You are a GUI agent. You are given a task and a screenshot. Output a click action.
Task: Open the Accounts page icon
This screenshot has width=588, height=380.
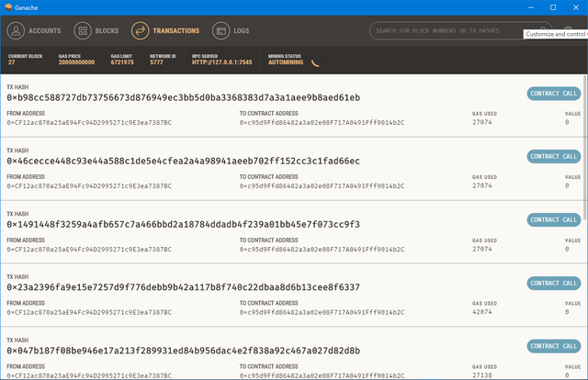coord(16,30)
